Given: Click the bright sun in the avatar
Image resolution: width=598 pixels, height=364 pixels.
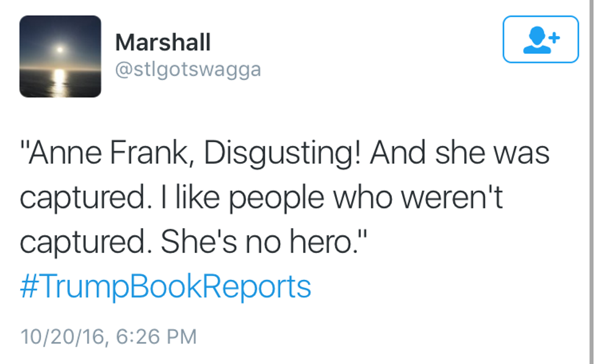Looking at the screenshot, I should (x=60, y=49).
